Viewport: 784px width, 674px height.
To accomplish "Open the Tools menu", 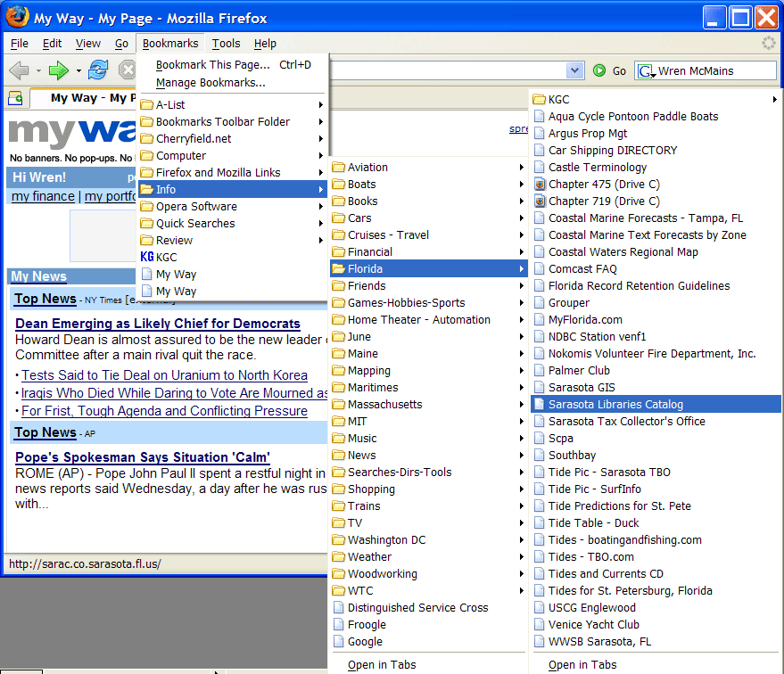I will (x=226, y=44).
